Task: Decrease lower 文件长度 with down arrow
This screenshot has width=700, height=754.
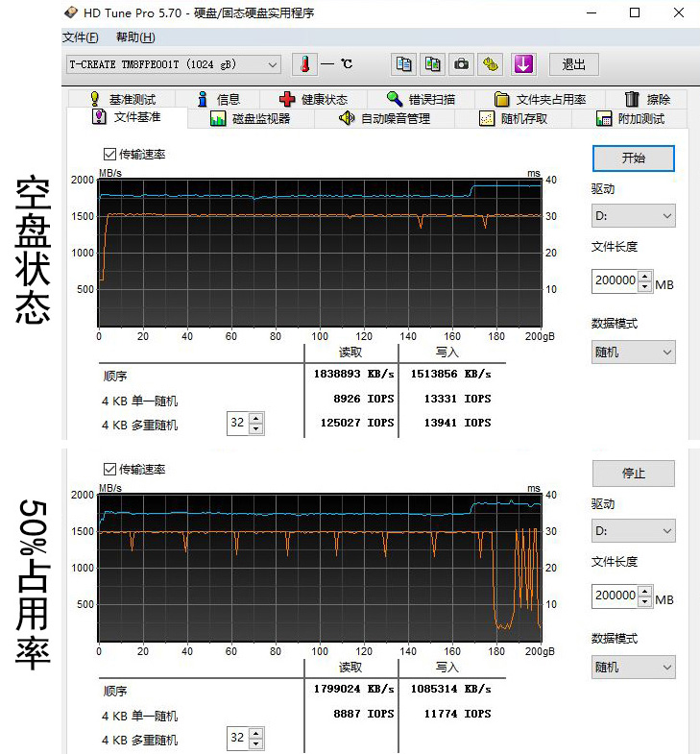Action: click(x=645, y=601)
